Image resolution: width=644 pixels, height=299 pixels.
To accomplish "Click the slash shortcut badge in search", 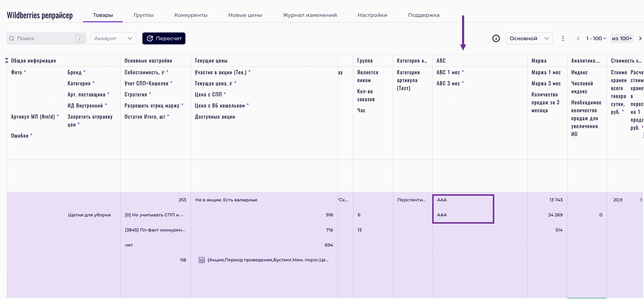I will (x=79, y=39).
